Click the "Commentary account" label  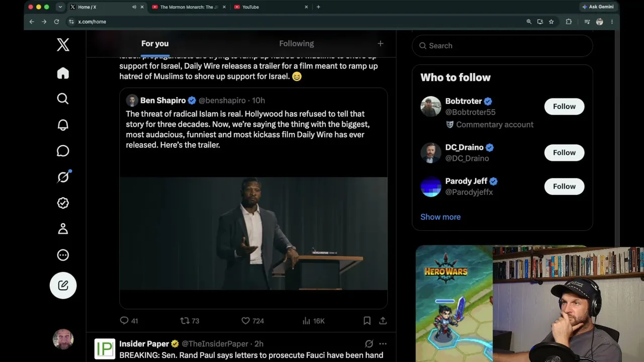point(495,125)
